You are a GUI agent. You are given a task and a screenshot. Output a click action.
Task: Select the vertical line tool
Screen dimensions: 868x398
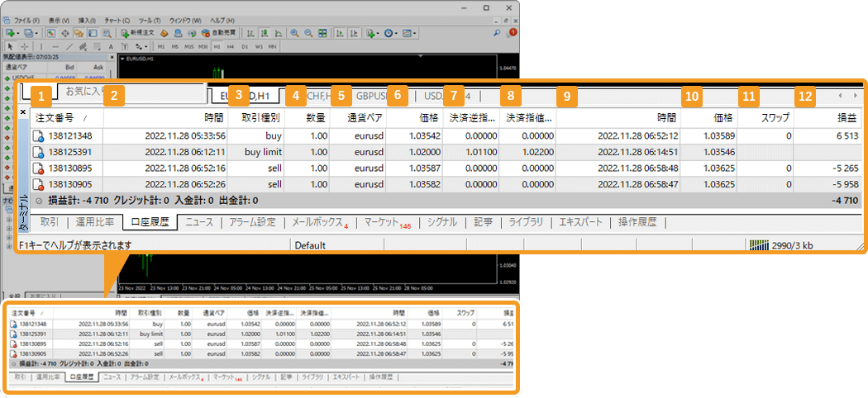pyautogui.click(x=41, y=47)
